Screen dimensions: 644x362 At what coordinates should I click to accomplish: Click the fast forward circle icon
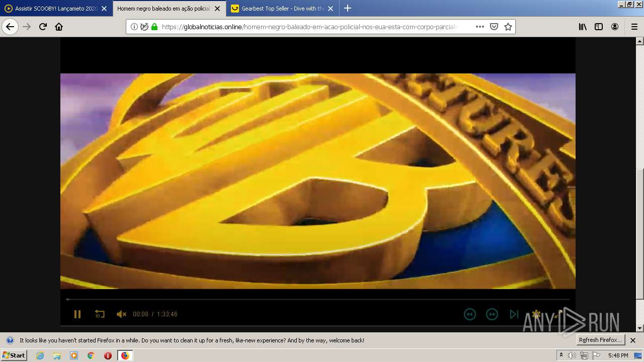pyautogui.click(x=492, y=314)
